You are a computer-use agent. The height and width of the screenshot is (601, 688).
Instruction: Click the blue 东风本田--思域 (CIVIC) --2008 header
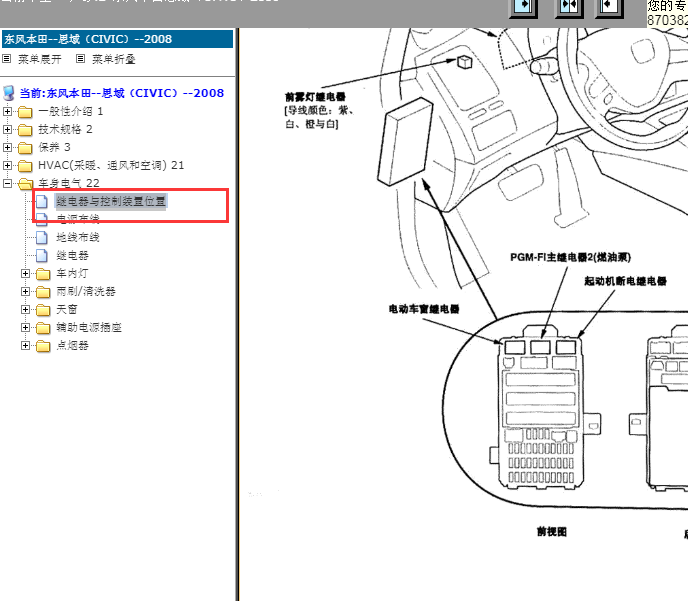[x=118, y=39]
